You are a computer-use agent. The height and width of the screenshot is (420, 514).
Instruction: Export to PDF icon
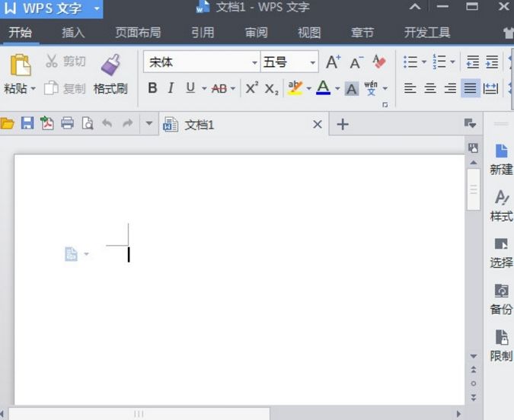[x=47, y=123]
